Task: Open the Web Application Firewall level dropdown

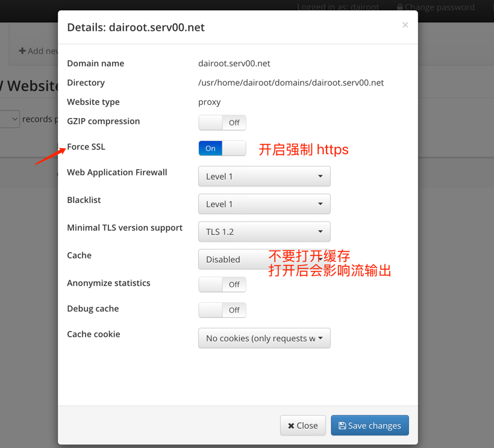Action: [264, 176]
